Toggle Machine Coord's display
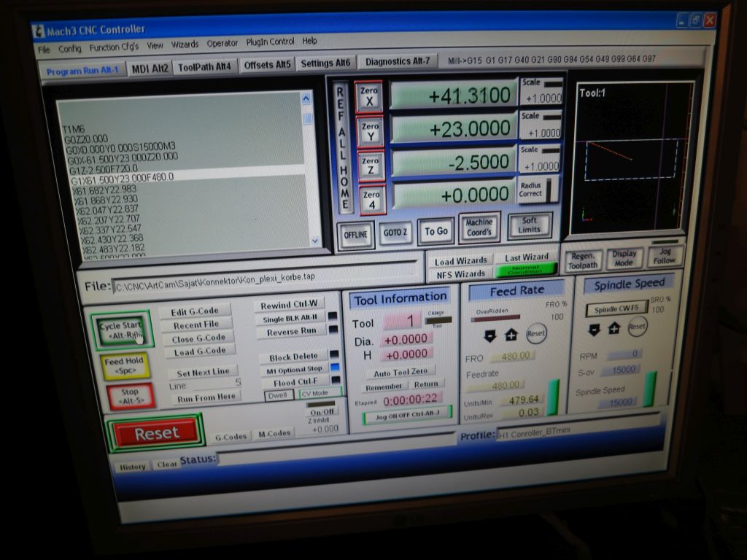 tap(479, 227)
